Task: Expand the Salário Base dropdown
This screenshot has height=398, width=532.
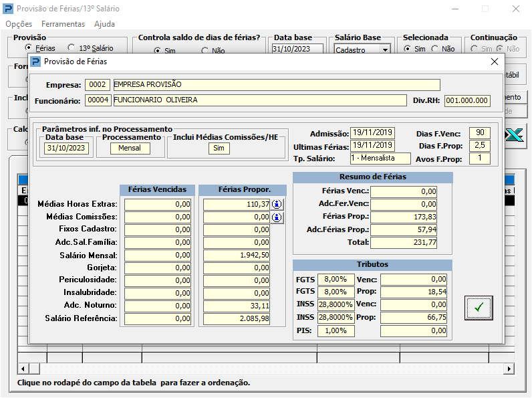Action: (x=384, y=49)
